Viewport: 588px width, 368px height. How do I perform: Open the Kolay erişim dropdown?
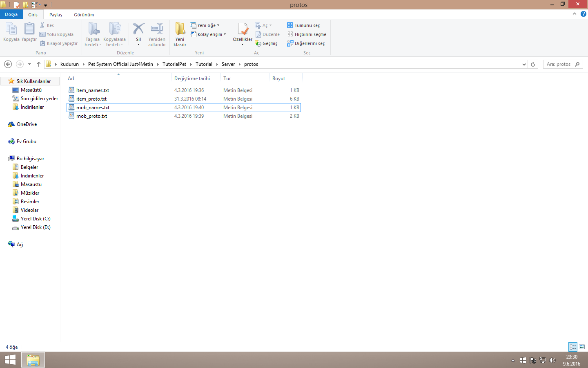tap(208, 34)
